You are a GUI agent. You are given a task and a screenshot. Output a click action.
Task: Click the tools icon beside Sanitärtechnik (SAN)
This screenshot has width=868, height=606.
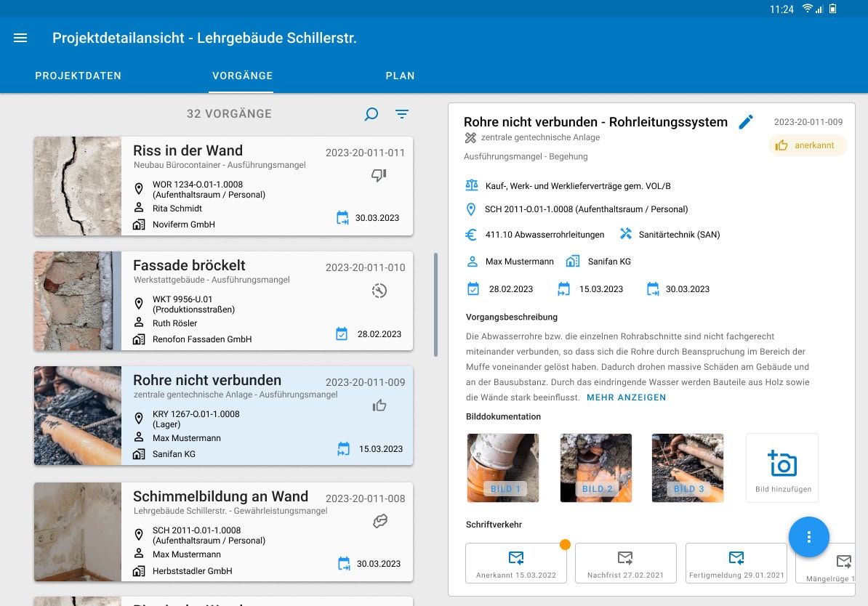click(625, 234)
